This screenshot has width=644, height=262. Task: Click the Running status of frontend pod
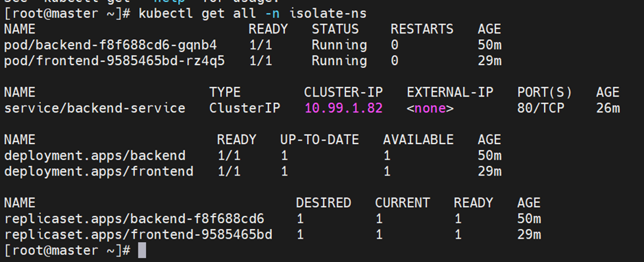pyautogui.click(x=339, y=61)
